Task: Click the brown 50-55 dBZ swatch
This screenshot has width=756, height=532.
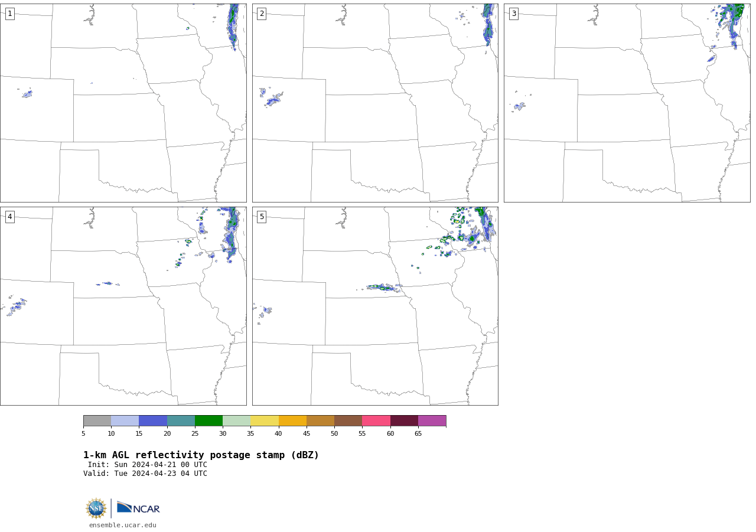Action: point(348,421)
